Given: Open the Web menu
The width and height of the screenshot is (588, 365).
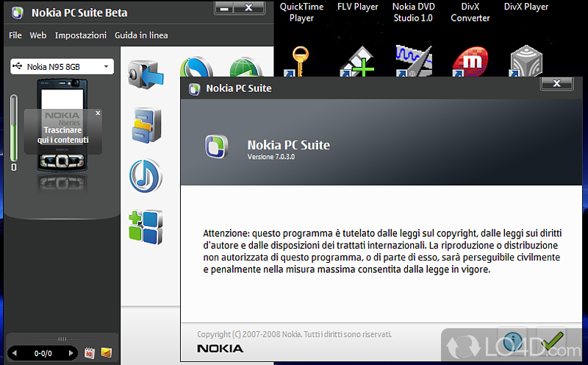Looking at the screenshot, I should (x=38, y=35).
